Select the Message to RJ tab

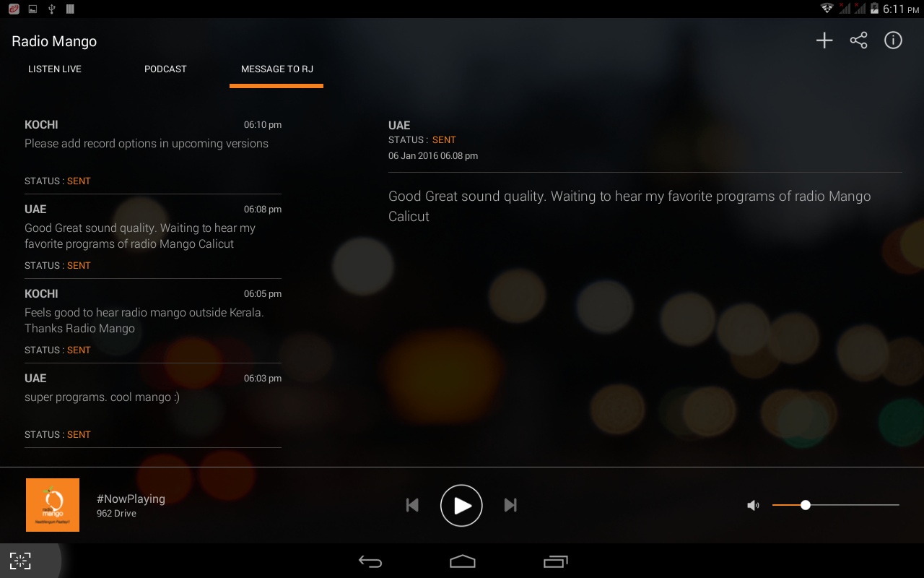click(x=276, y=69)
